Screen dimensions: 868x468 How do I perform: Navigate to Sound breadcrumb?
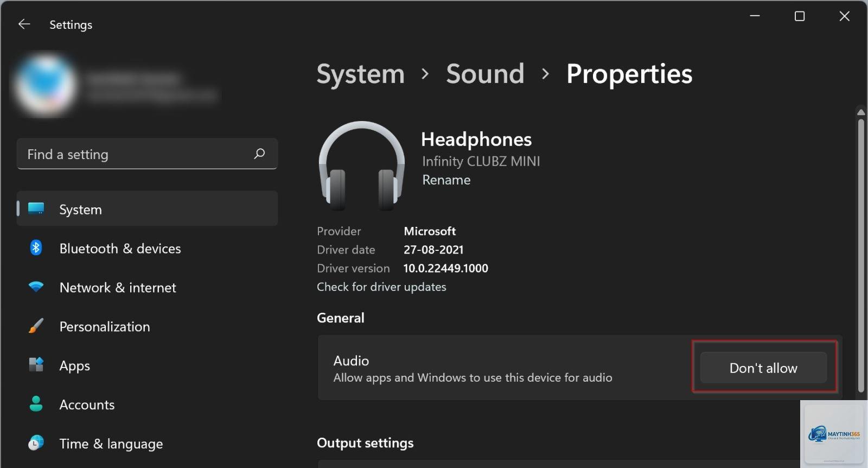(x=485, y=74)
